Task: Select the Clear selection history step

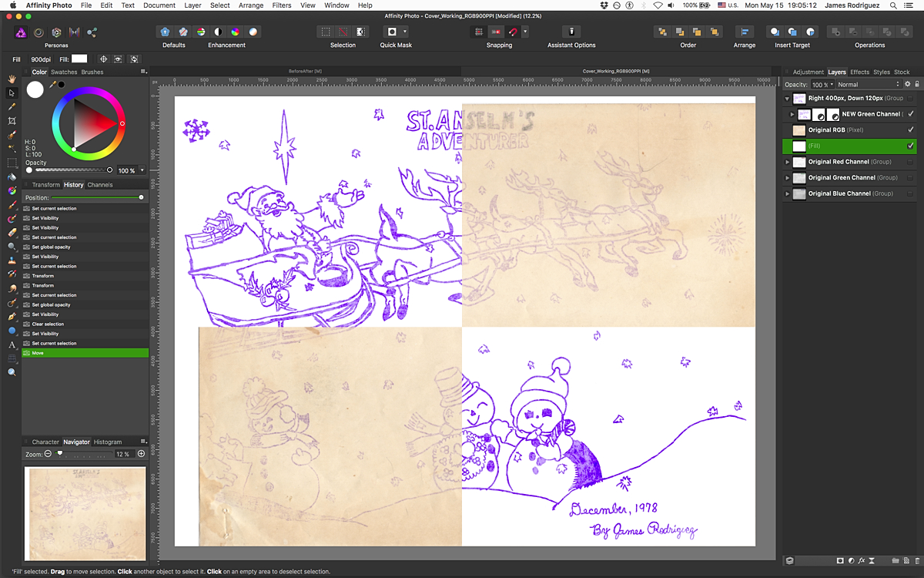Action: (x=85, y=324)
